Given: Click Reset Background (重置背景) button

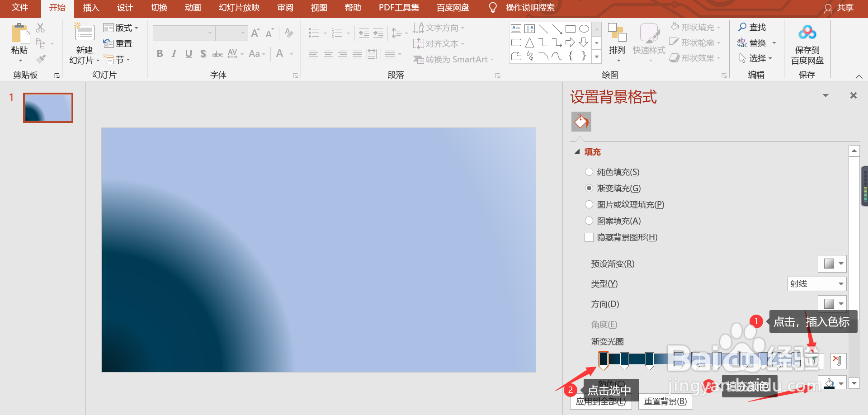Looking at the screenshot, I should (665, 401).
